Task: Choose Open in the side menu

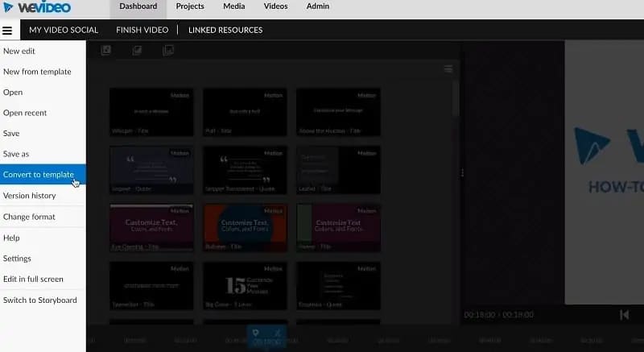Action: (x=43, y=92)
